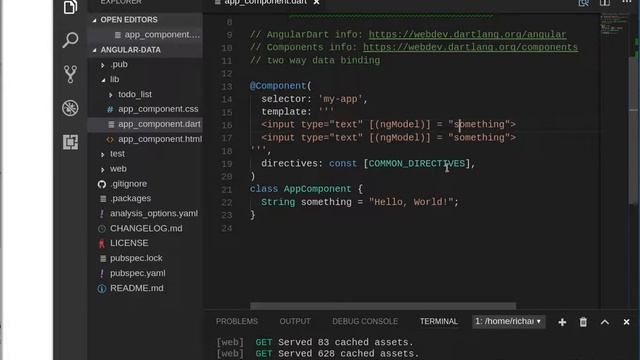
Task: Click the "Hello, World!" string literal
Action: [x=411, y=202]
